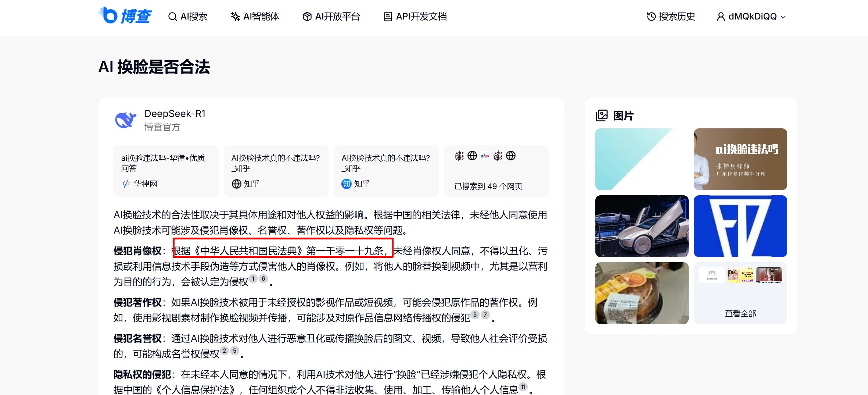The image size is (868, 395).
Task: Open citation superscript 6 for portrait rights
Action: tap(263, 279)
